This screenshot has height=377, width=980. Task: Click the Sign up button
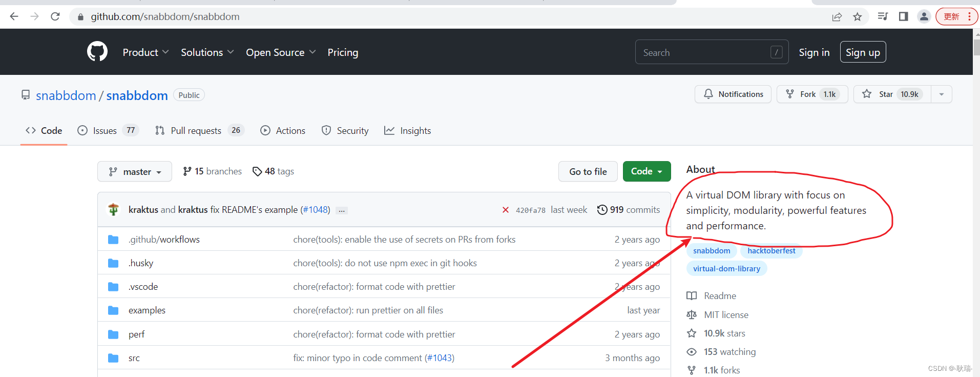pos(863,52)
